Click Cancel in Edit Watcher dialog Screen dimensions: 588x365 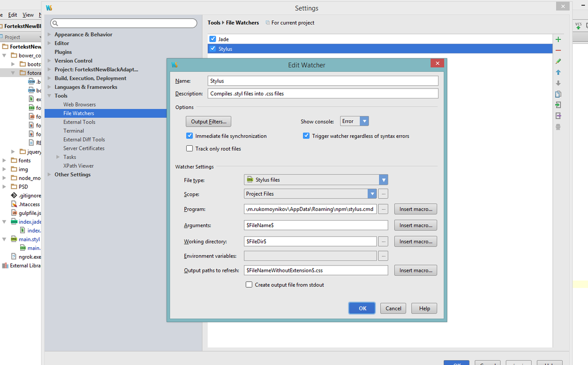pos(393,309)
